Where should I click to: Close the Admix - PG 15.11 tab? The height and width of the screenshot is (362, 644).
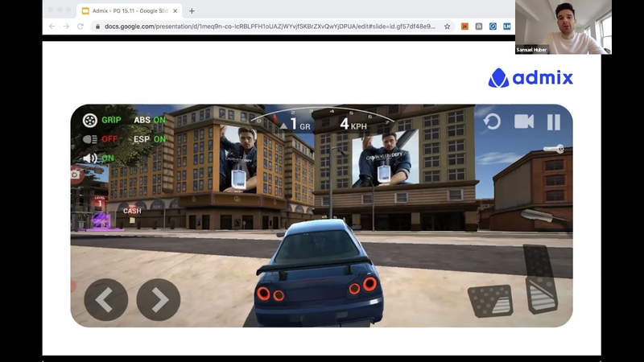click(x=175, y=11)
